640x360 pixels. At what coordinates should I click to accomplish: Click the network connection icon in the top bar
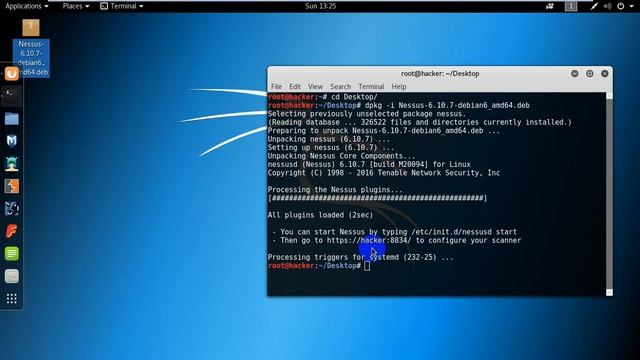point(594,6)
